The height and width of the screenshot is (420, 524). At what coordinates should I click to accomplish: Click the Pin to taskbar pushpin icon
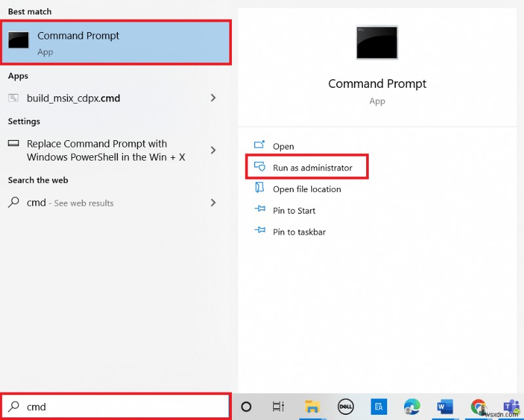[261, 231]
